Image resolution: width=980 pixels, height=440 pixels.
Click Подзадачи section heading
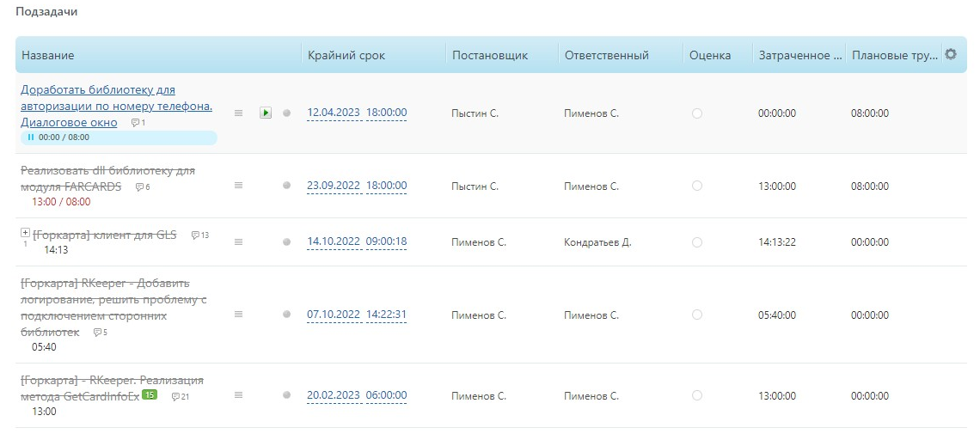[x=46, y=12]
